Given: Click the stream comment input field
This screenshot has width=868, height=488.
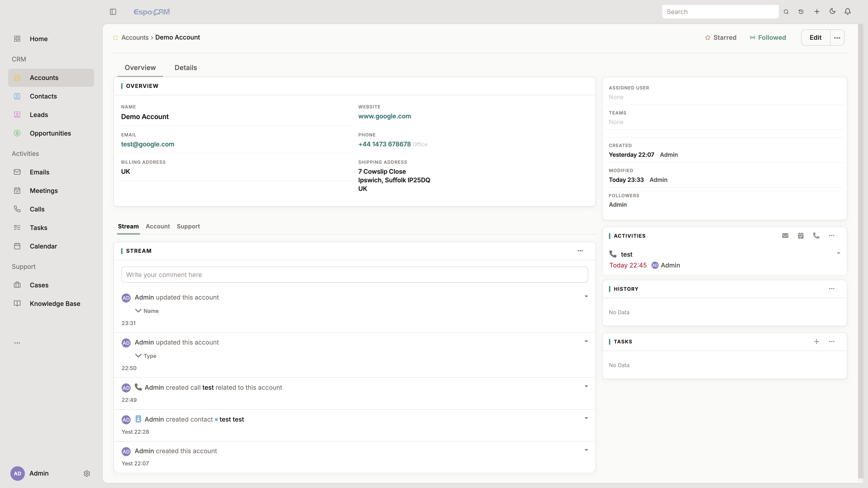Looking at the screenshot, I should pyautogui.click(x=354, y=275).
